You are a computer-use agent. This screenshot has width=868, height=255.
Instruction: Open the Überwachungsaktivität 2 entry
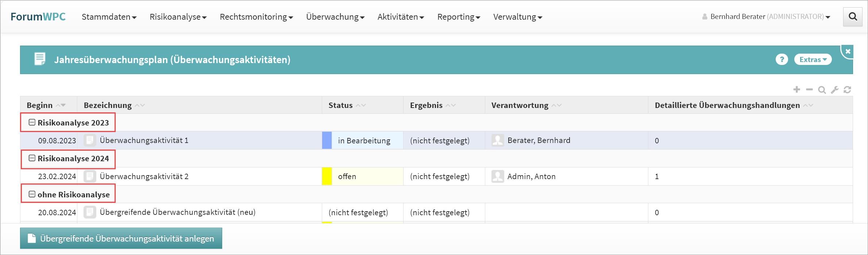tap(144, 177)
